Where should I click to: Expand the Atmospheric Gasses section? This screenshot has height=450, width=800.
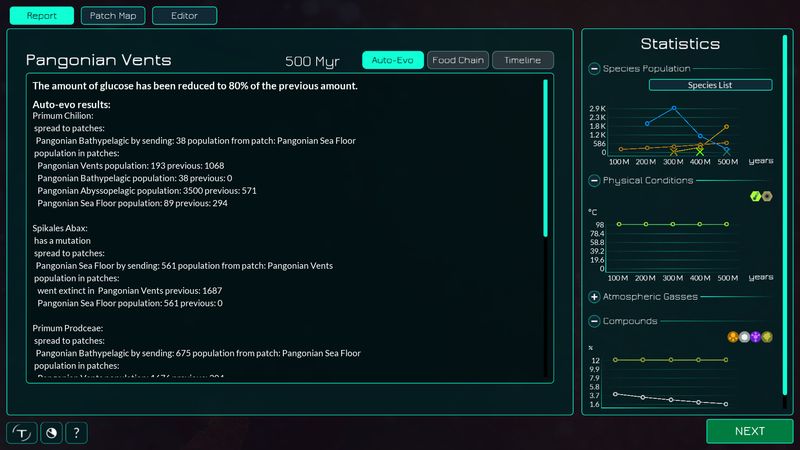click(x=594, y=297)
